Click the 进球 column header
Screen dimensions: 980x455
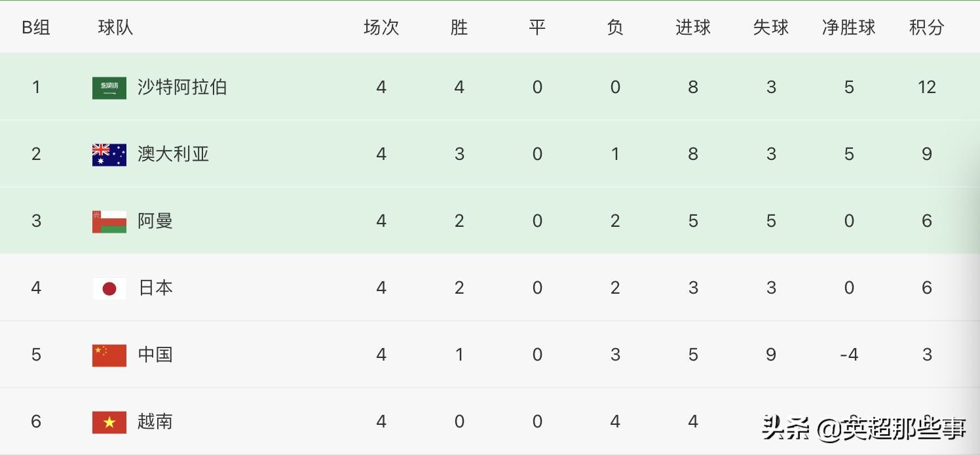pyautogui.click(x=692, y=28)
